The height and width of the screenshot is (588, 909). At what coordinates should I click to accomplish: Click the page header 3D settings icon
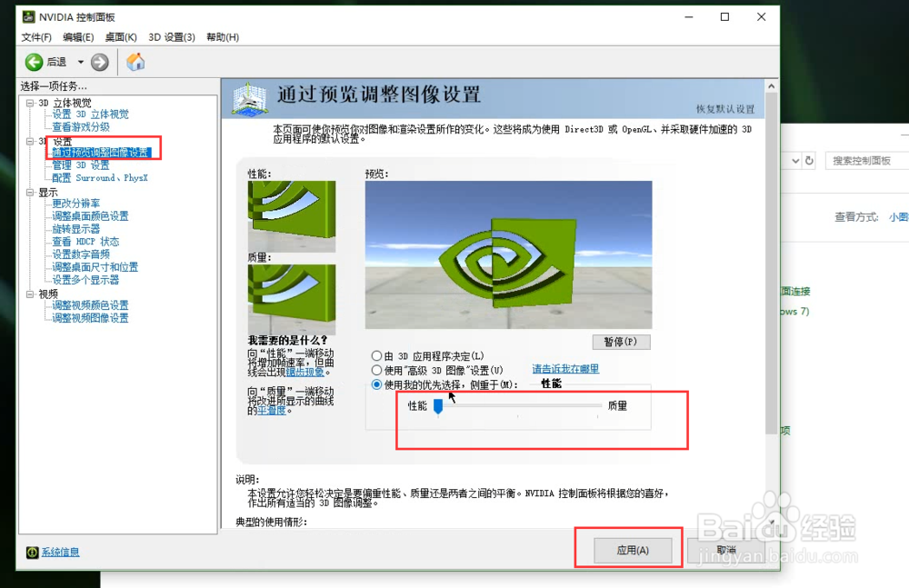249,98
